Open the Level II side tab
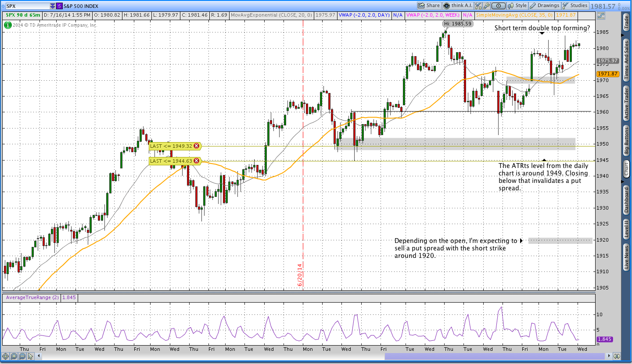 click(627, 229)
